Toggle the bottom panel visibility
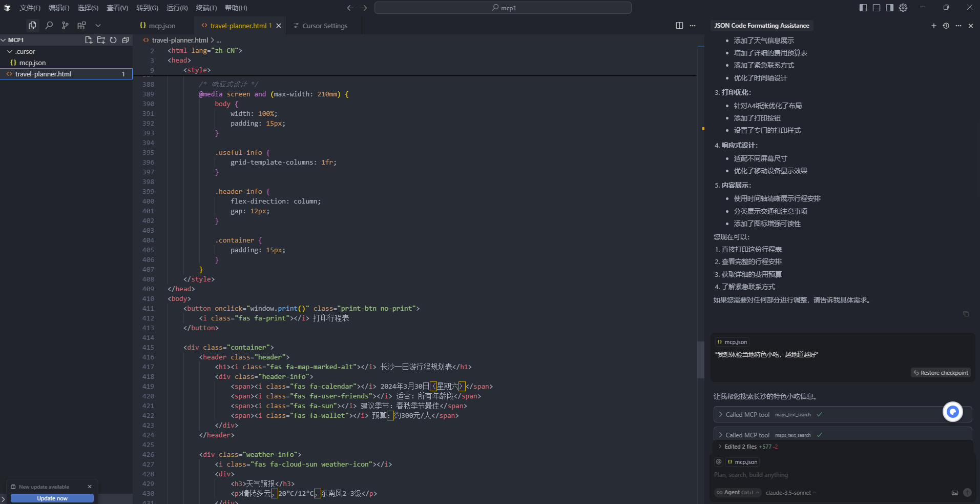Viewport: 980px width, 504px height. tap(877, 8)
